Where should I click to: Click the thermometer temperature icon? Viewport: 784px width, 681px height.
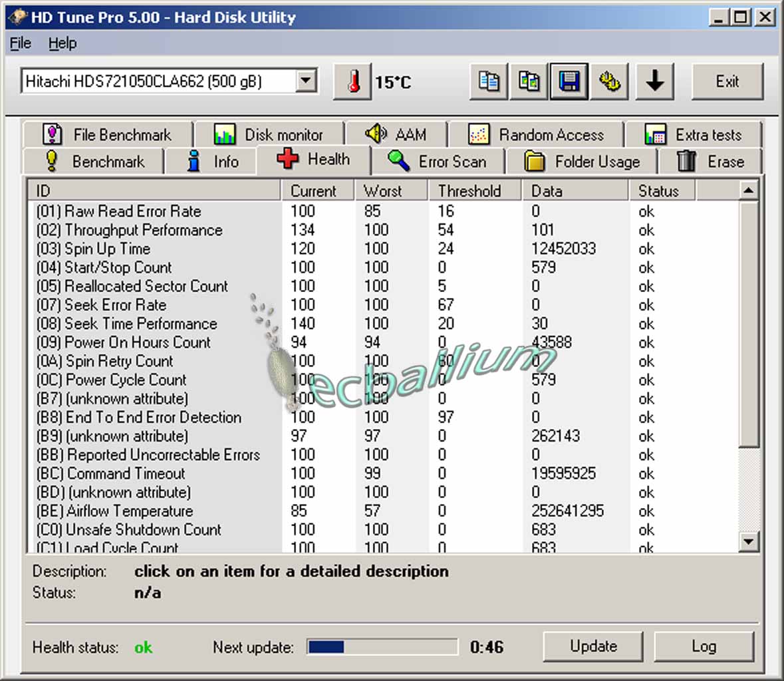(x=352, y=82)
